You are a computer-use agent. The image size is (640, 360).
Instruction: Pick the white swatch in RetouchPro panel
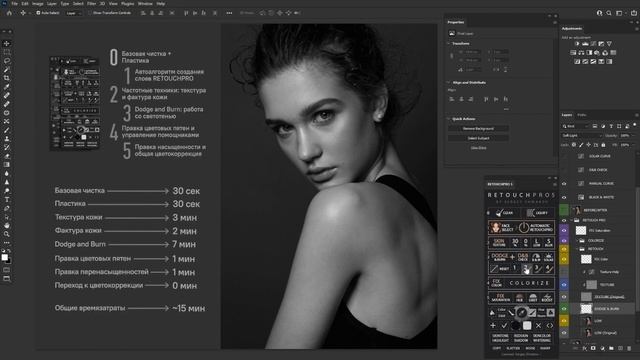[x=527, y=326]
